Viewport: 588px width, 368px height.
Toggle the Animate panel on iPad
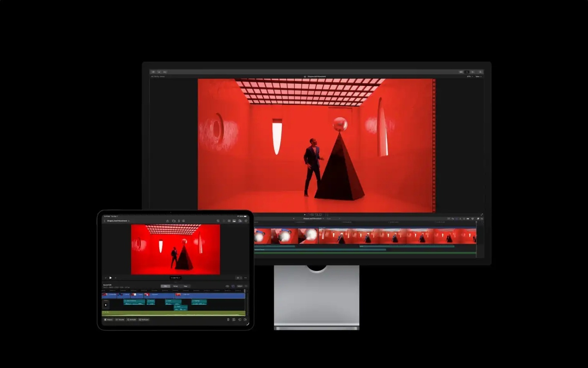[131, 320]
